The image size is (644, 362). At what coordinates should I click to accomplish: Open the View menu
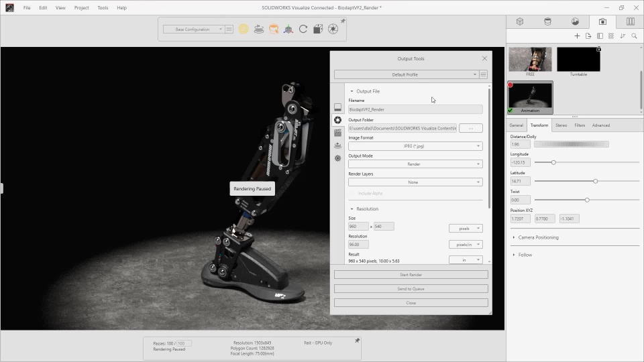(60, 8)
